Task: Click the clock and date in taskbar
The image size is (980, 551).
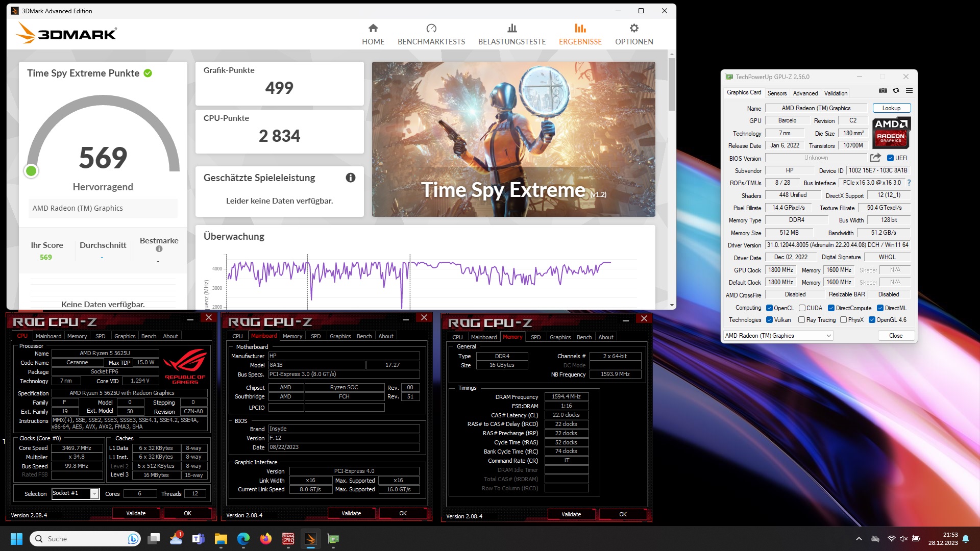Action: [x=943, y=539]
